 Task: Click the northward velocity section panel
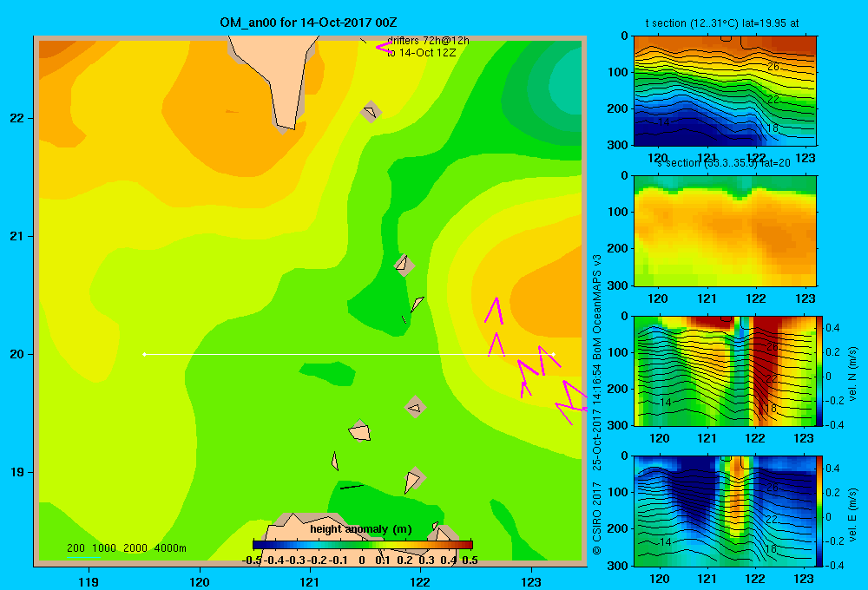[725, 370]
